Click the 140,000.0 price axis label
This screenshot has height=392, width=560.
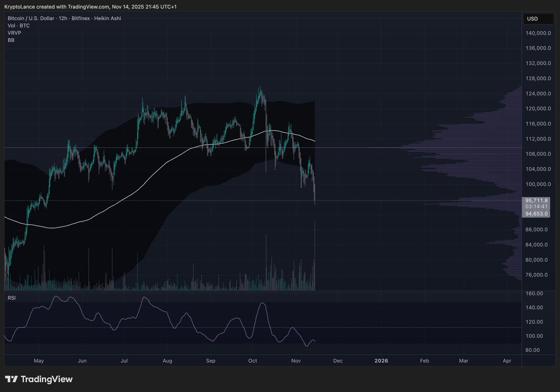[538, 33]
